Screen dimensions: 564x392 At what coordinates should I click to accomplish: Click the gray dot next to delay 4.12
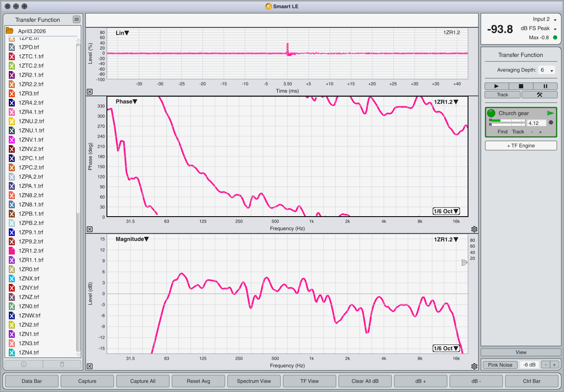(x=551, y=123)
